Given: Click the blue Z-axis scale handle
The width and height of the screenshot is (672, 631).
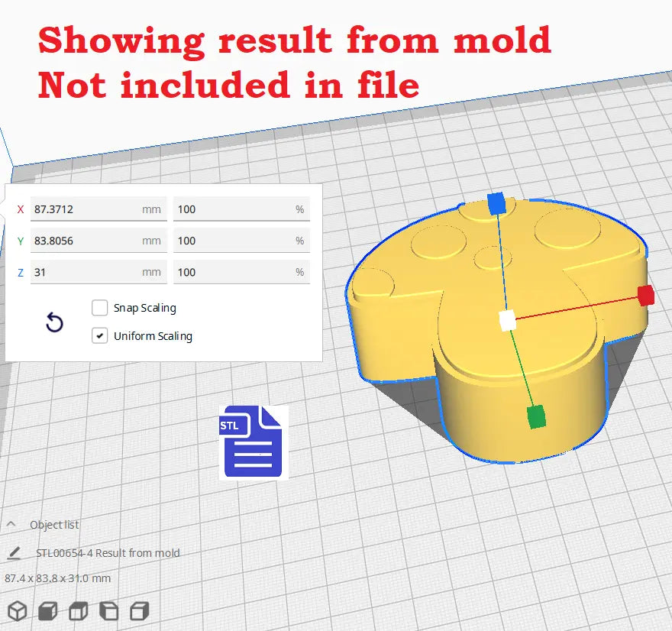Looking at the screenshot, I should point(496,204).
